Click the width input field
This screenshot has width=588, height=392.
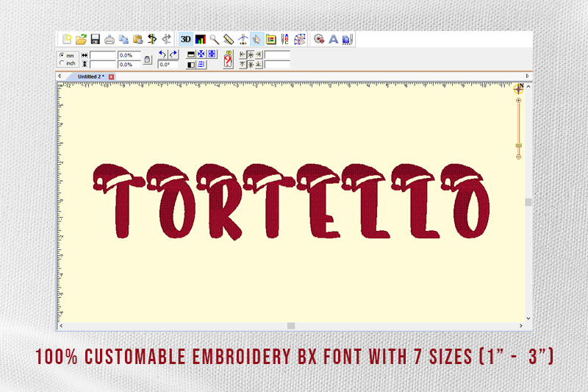[102, 55]
